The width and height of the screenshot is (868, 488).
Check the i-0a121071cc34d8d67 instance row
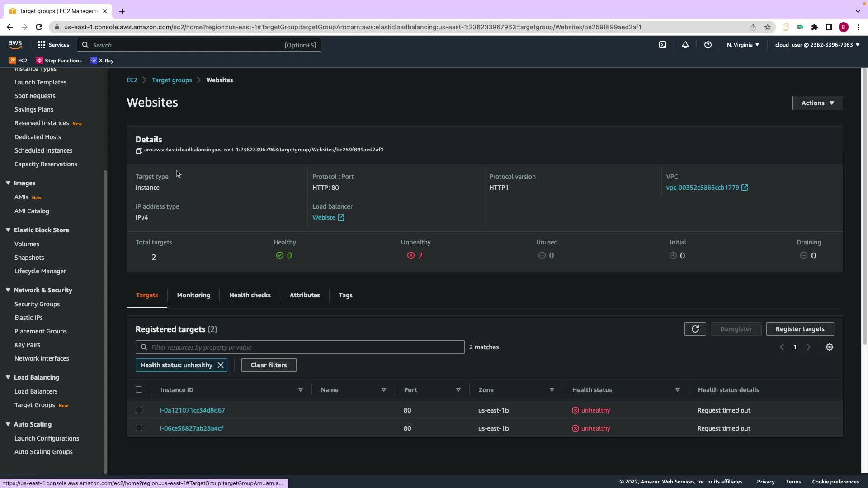(139, 410)
